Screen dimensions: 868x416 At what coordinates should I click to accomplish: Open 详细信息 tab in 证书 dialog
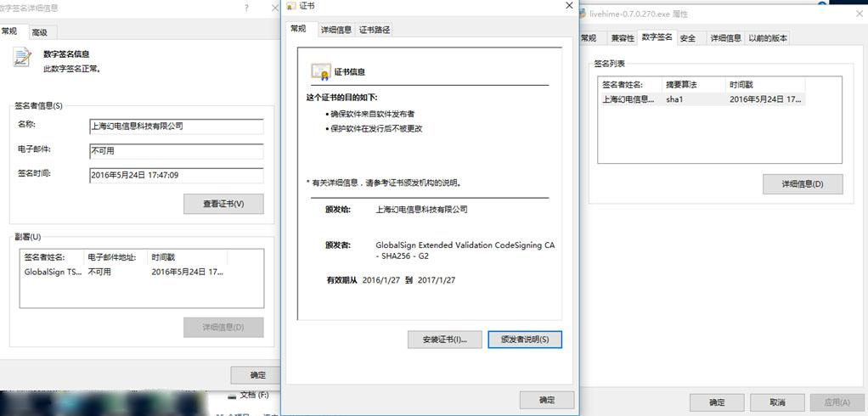coord(336,30)
